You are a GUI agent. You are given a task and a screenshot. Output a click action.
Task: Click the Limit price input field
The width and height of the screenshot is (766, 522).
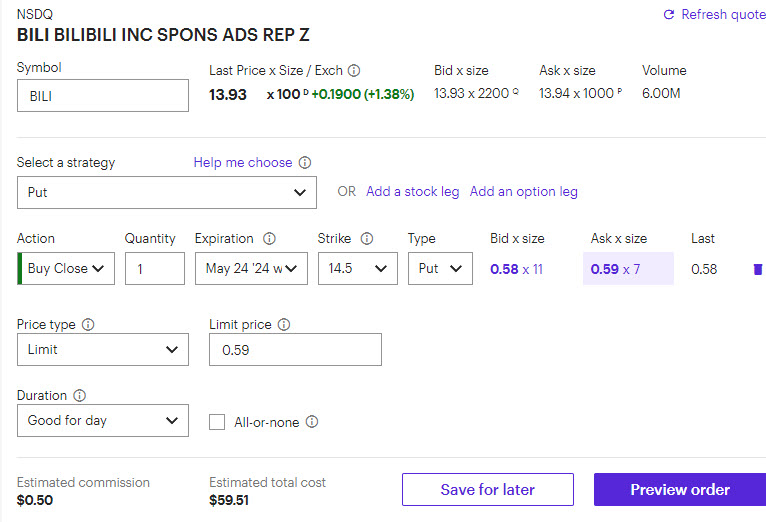pos(295,350)
